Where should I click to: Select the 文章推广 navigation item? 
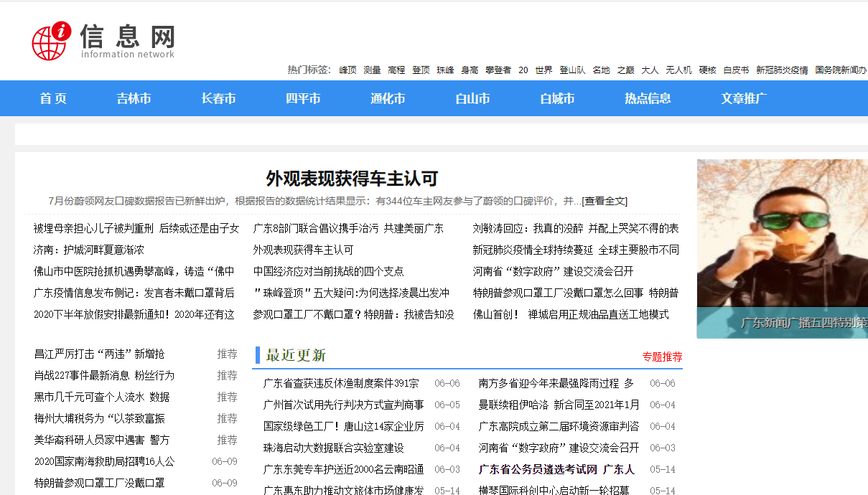pos(744,98)
